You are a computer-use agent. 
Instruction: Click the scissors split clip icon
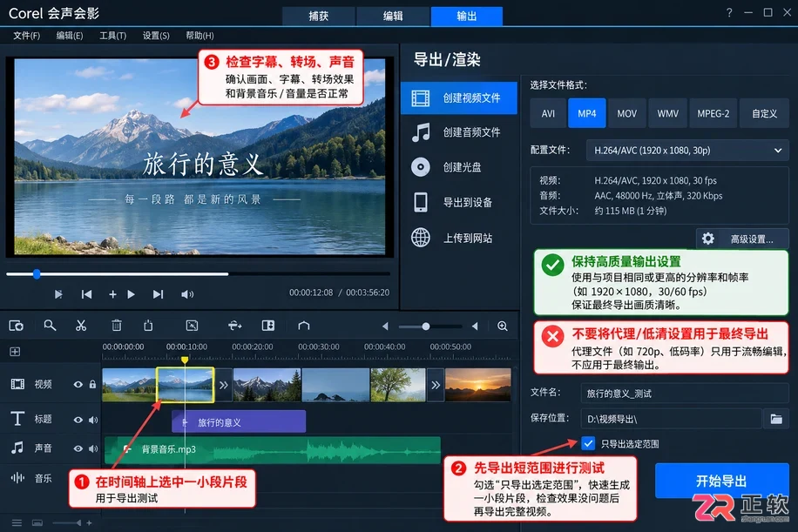[x=81, y=326]
